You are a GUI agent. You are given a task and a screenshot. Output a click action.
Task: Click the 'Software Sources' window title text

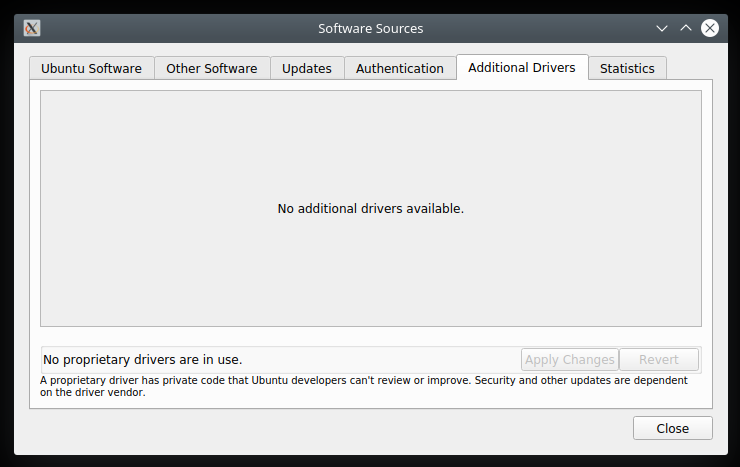coord(370,28)
